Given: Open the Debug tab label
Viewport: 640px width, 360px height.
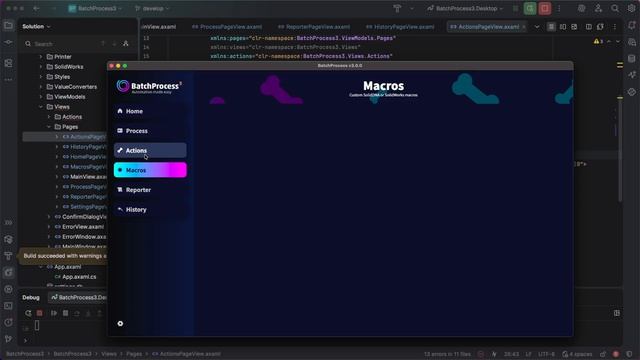Looking at the screenshot, I should coord(31,297).
